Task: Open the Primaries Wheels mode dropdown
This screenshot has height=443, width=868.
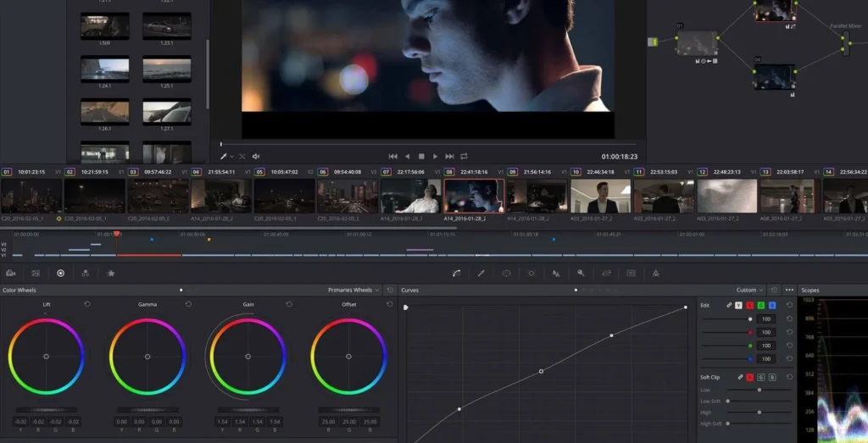Action: 353,290
